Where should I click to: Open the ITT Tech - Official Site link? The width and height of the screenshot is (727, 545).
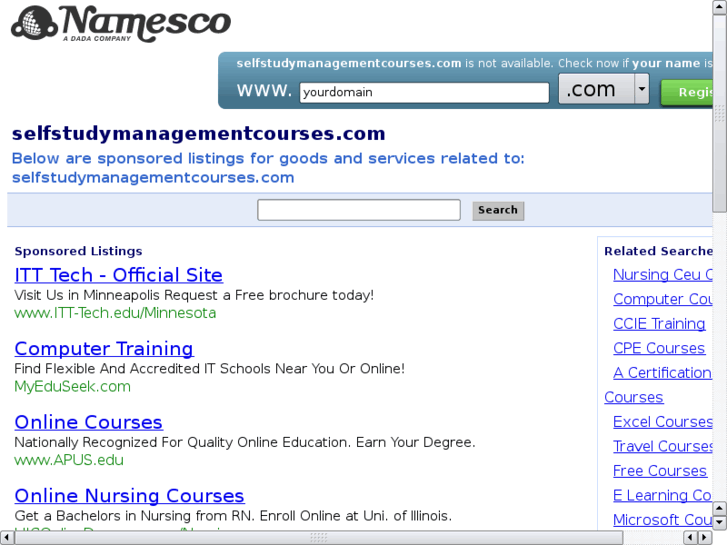(119, 275)
